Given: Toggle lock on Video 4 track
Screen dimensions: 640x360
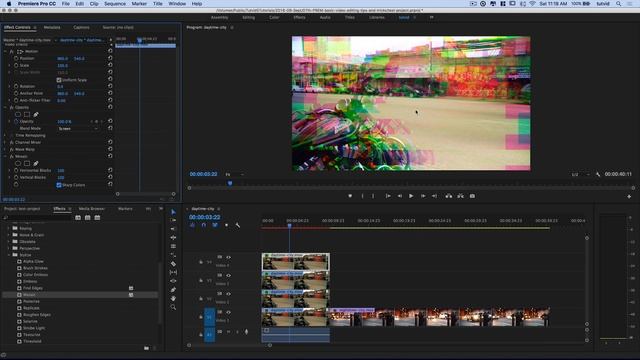Looking at the screenshot, I should click(x=201, y=262).
